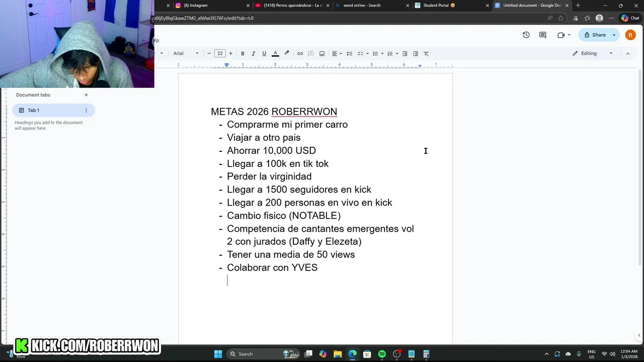This screenshot has width=644, height=362.
Task: Click the browser address bar URL
Action: pos(203,18)
